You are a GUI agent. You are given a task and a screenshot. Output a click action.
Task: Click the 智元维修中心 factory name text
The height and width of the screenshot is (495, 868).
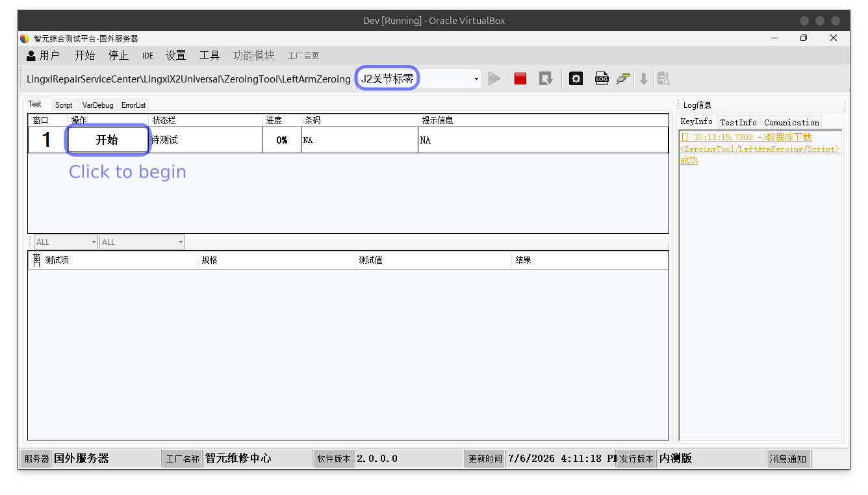coord(238,459)
